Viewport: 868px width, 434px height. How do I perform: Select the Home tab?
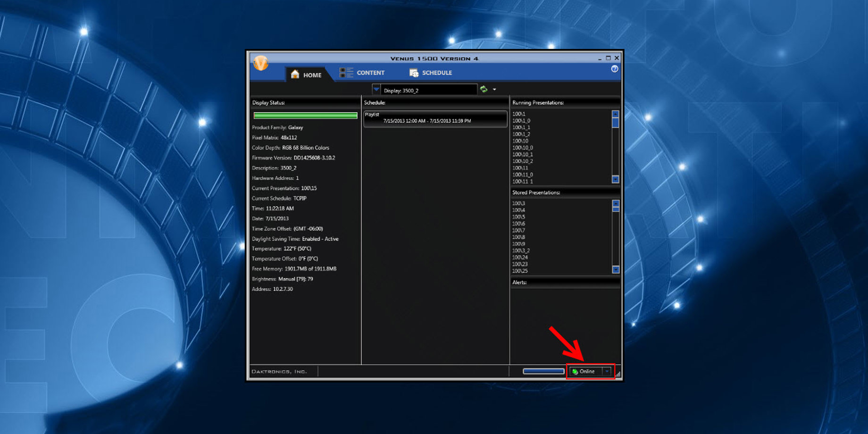(x=307, y=75)
